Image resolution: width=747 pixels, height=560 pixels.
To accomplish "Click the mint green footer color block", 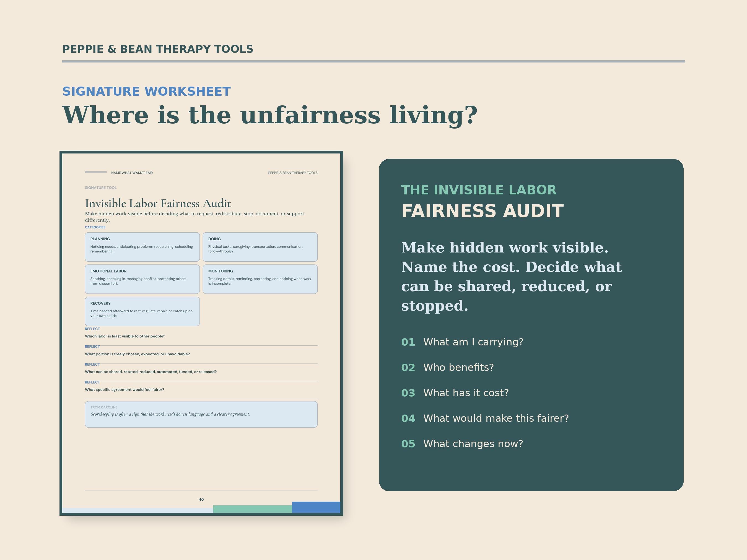I will click(253, 509).
